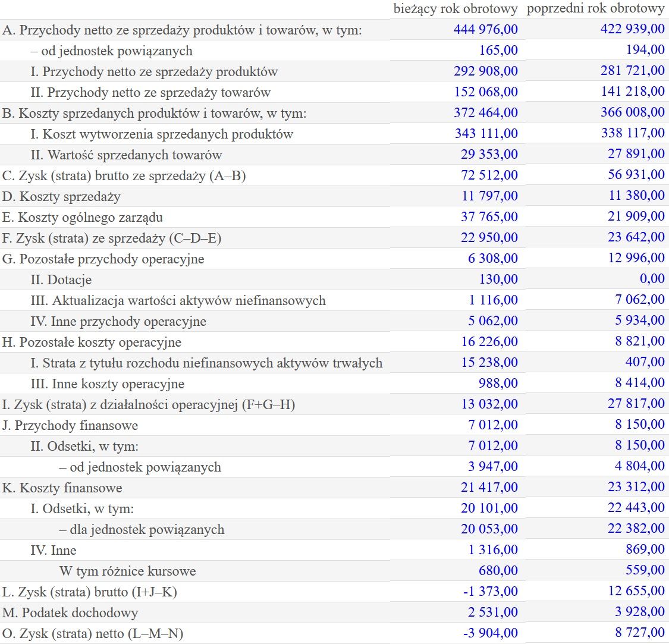This screenshot has height=644, width=669.
Task: Click the 'poprzedni rok obrotowy' column header
Action: [x=596, y=8]
